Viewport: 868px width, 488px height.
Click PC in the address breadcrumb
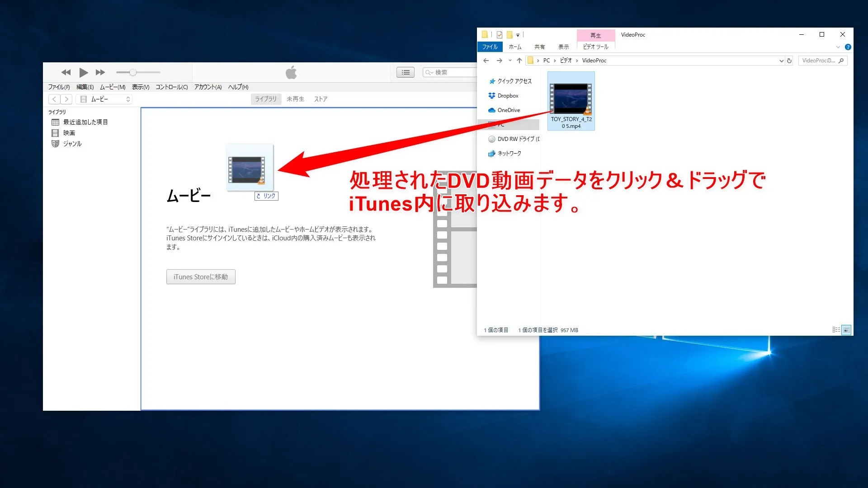click(547, 61)
